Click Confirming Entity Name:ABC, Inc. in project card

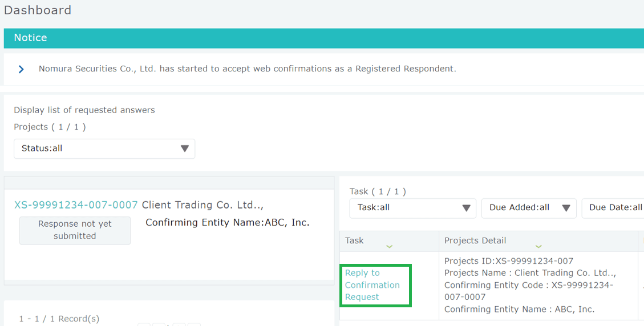pos(227,223)
